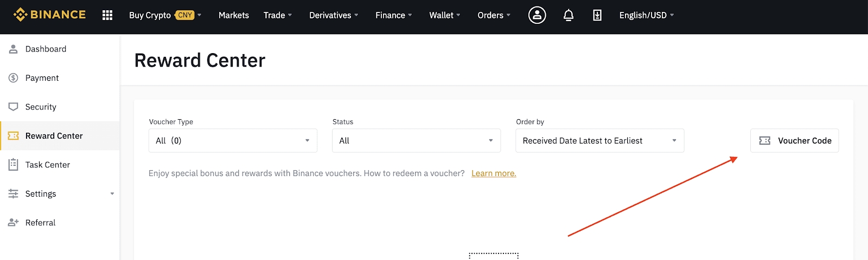Click the Dashboard person icon in sidebar
The width and height of the screenshot is (868, 260).
14,49
